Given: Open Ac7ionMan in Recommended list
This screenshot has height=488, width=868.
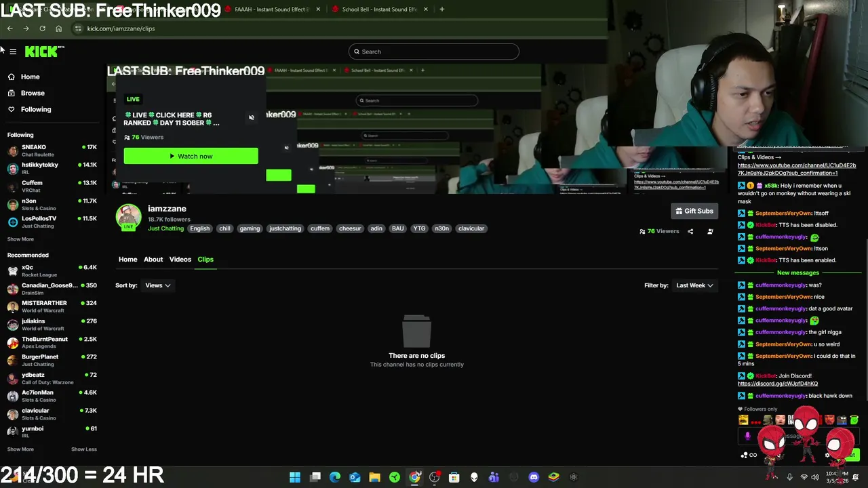Looking at the screenshot, I should pyautogui.click(x=52, y=396).
